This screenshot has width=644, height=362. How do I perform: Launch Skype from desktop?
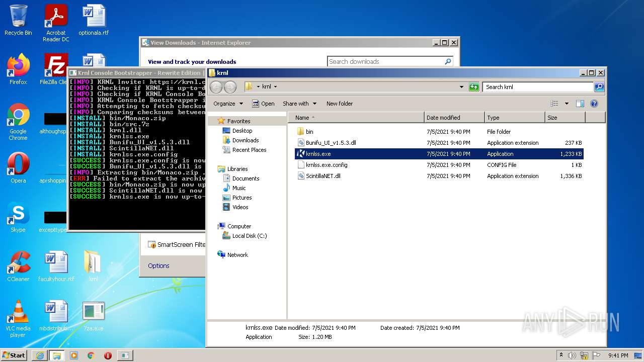(x=18, y=217)
